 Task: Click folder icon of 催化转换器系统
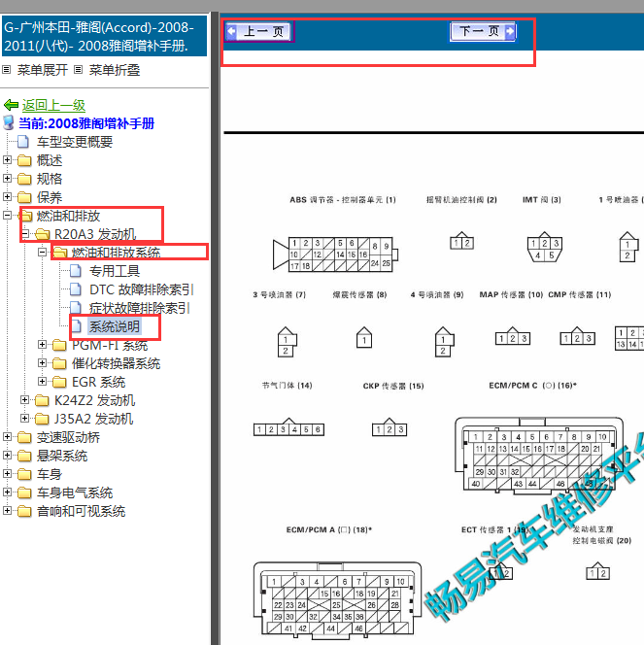click(x=59, y=363)
